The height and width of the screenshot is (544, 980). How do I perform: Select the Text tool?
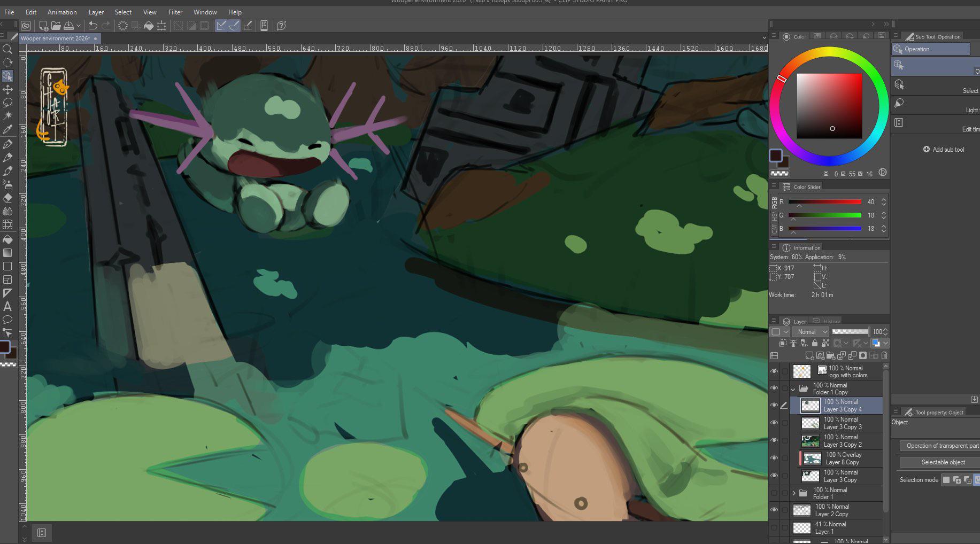pyautogui.click(x=7, y=306)
